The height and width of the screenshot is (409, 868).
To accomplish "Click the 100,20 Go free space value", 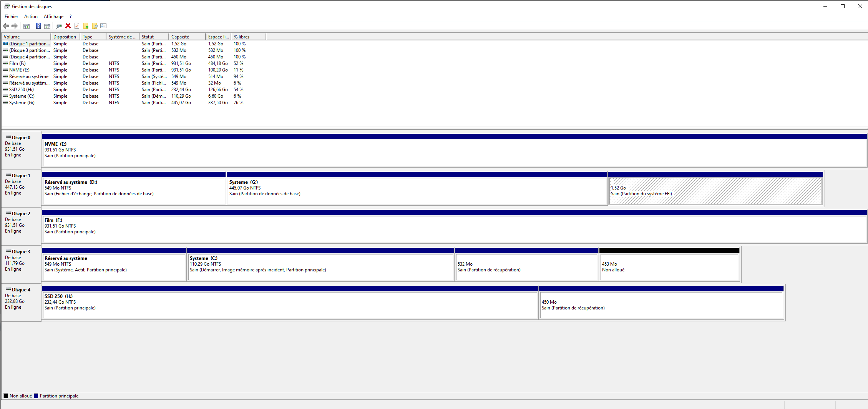I will tap(218, 70).
